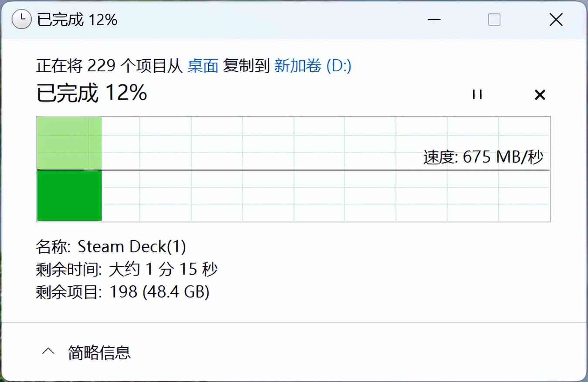Click the 速度: 675 MB/秒 label
Image resolution: width=588 pixels, height=382 pixels.
[483, 157]
